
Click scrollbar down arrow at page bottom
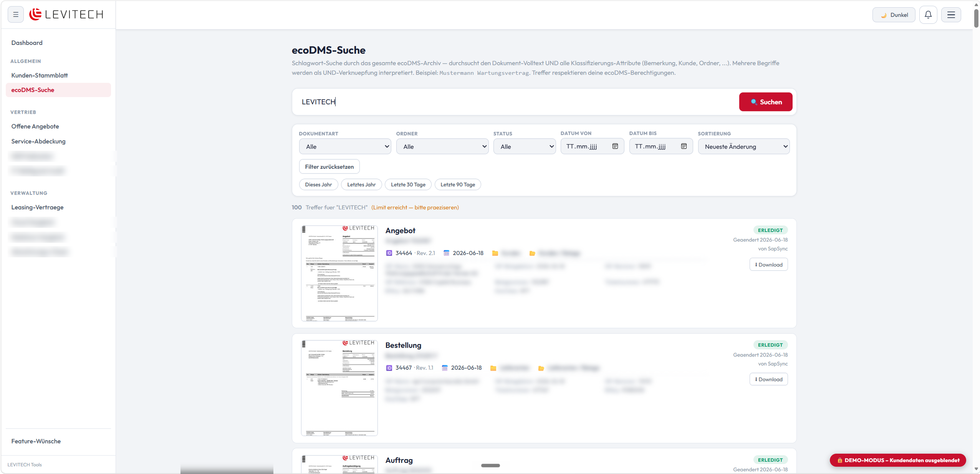(x=976, y=469)
